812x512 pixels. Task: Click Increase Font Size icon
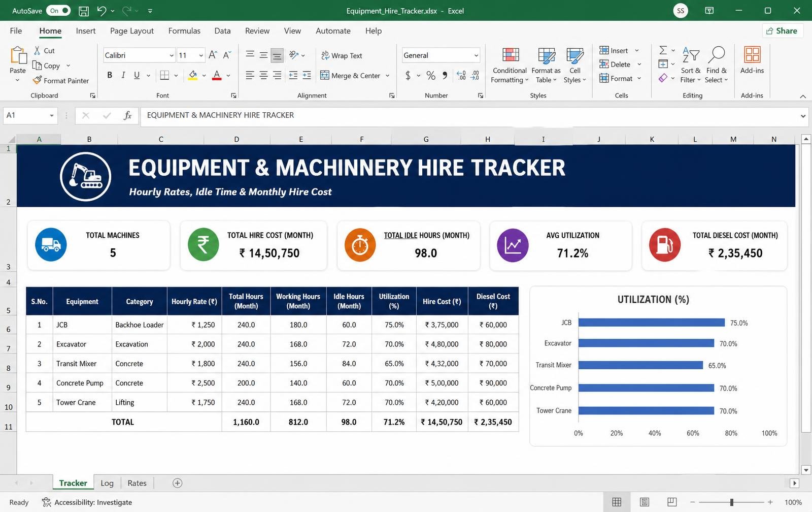point(213,55)
